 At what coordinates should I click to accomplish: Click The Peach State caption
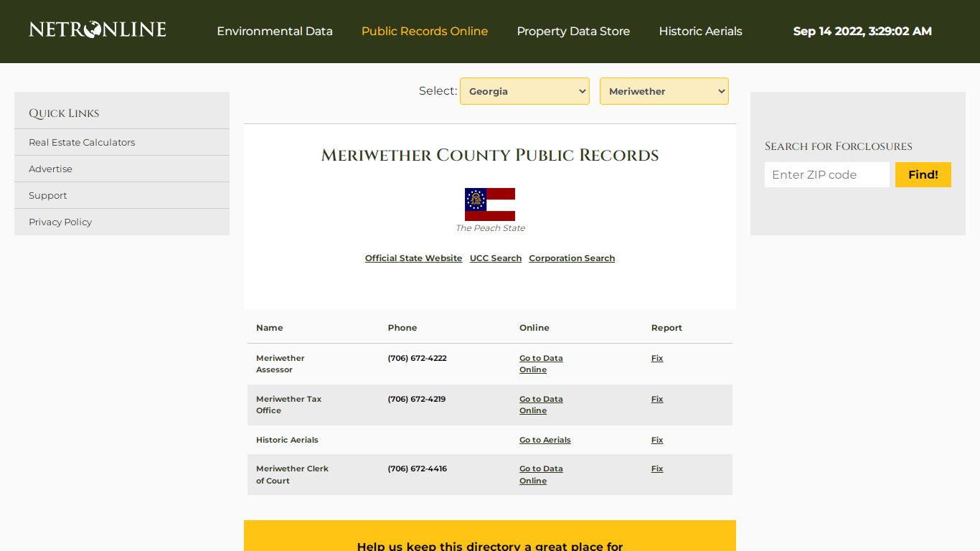pos(490,228)
